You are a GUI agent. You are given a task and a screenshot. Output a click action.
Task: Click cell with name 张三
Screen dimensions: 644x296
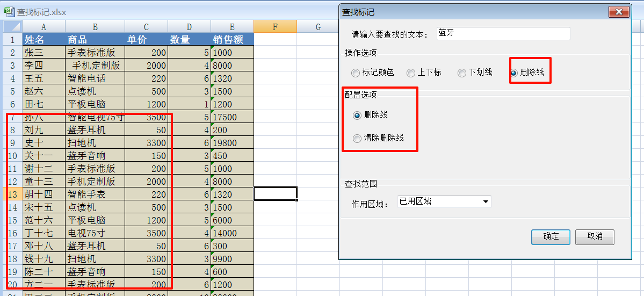(x=44, y=52)
